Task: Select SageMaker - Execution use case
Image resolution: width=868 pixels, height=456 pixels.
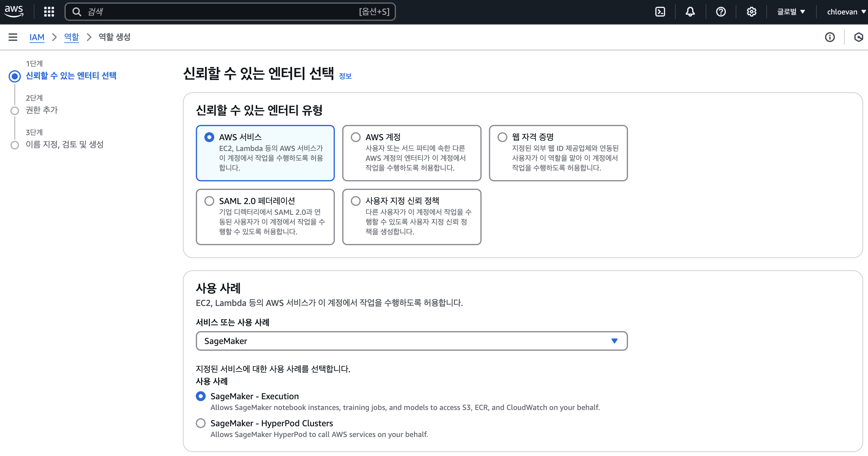Action: tap(201, 396)
